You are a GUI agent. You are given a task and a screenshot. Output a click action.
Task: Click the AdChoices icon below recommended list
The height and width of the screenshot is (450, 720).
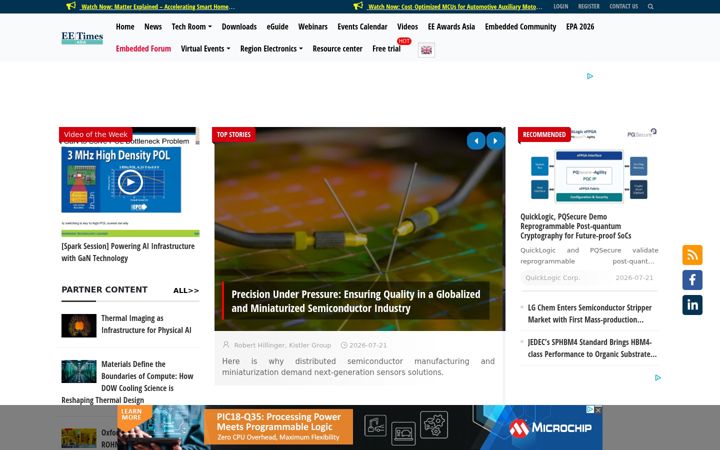tap(658, 377)
